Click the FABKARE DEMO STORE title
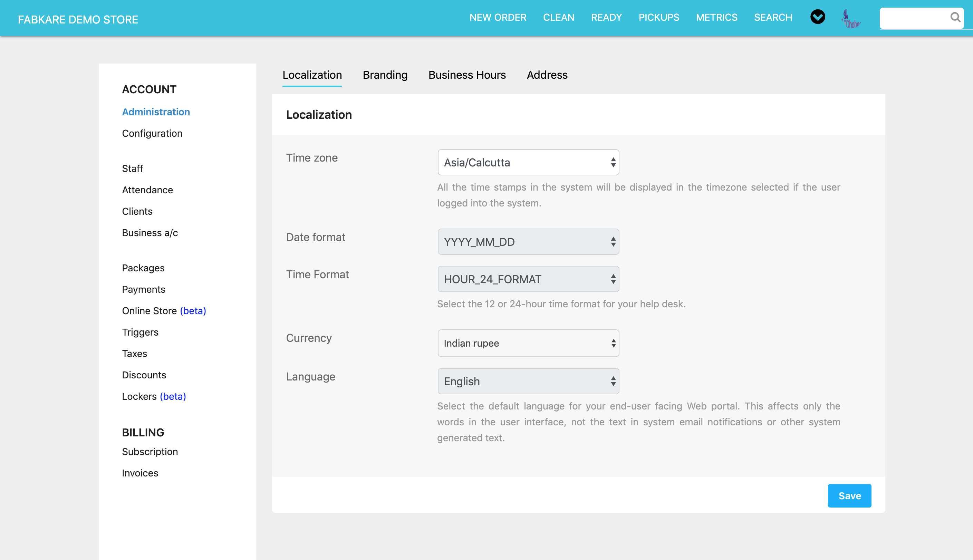Viewport: 973px width, 560px height. (x=78, y=20)
